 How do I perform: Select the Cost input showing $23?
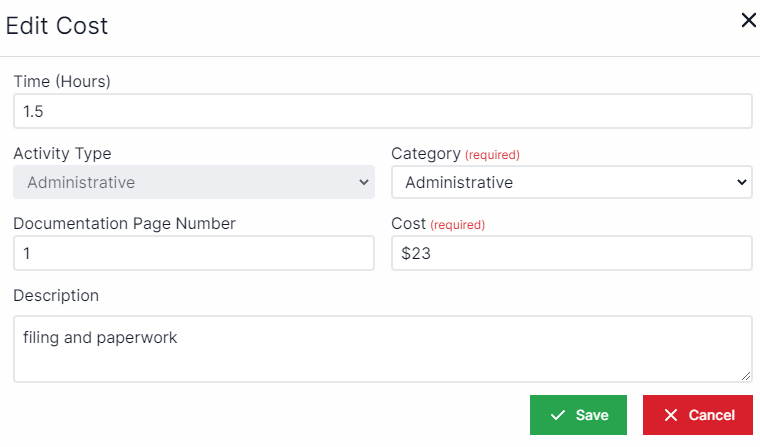click(x=570, y=254)
